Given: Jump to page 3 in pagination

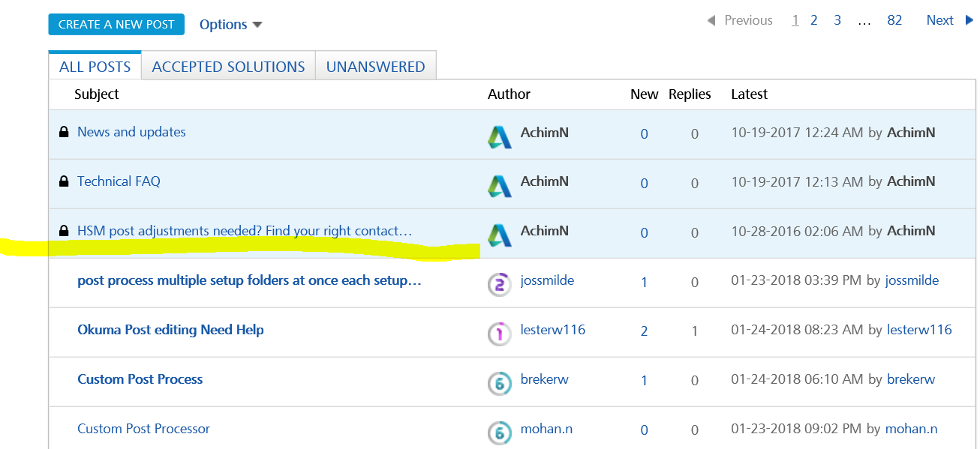Looking at the screenshot, I should coord(837,20).
